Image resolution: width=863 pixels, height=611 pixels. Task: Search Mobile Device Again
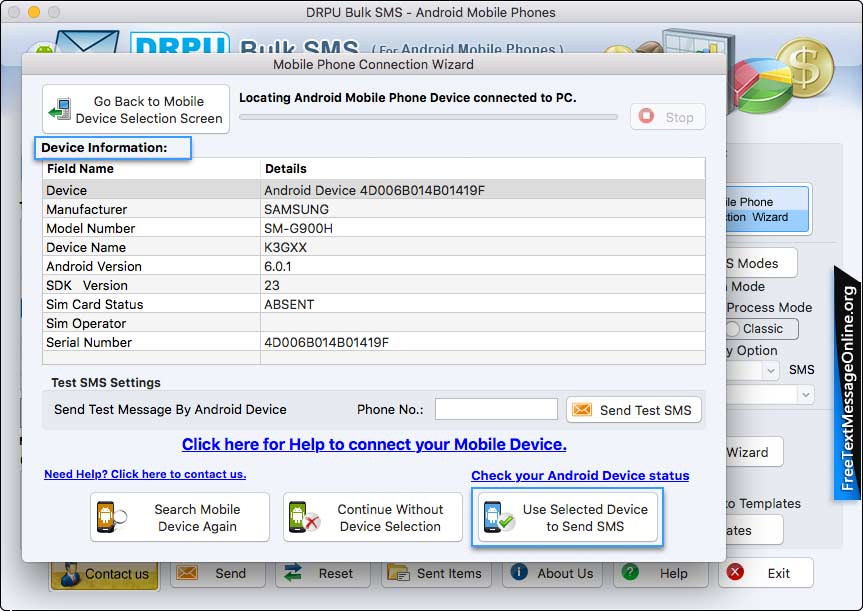[180, 517]
